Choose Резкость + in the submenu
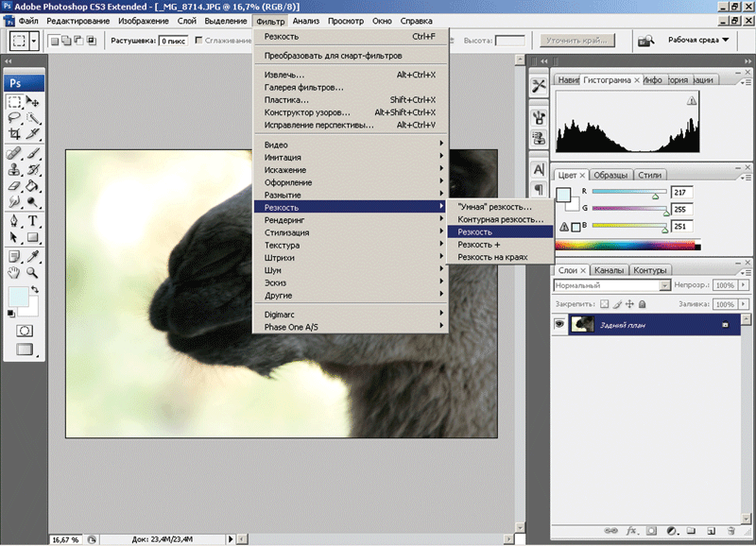 479,245
